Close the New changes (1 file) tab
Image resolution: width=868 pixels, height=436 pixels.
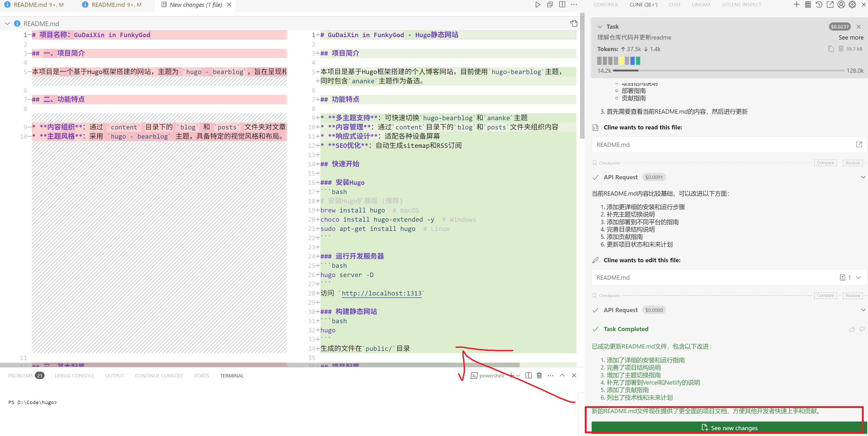pyautogui.click(x=229, y=5)
